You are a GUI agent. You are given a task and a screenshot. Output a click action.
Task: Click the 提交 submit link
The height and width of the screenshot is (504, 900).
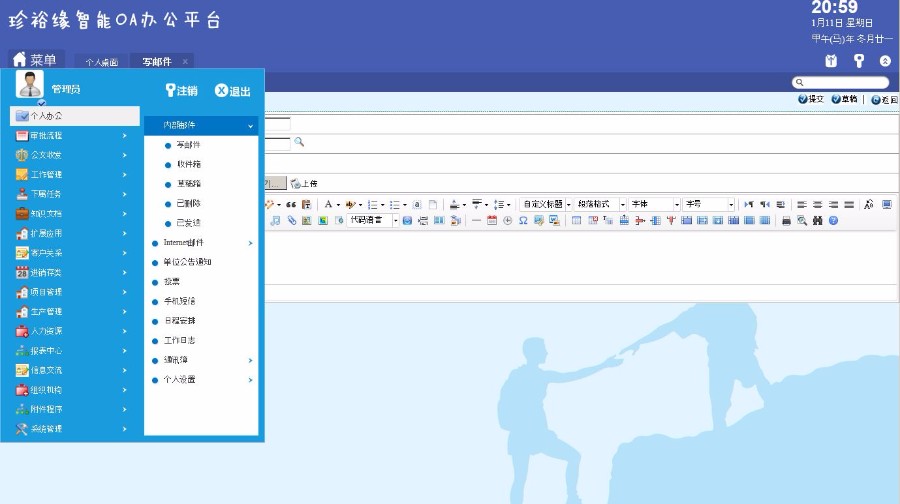click(811, 99)
